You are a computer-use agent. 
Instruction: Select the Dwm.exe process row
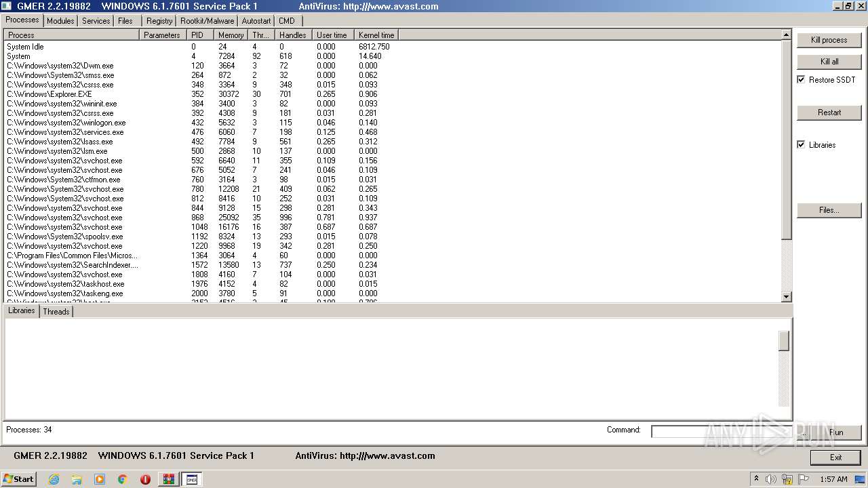click(393, 66)
